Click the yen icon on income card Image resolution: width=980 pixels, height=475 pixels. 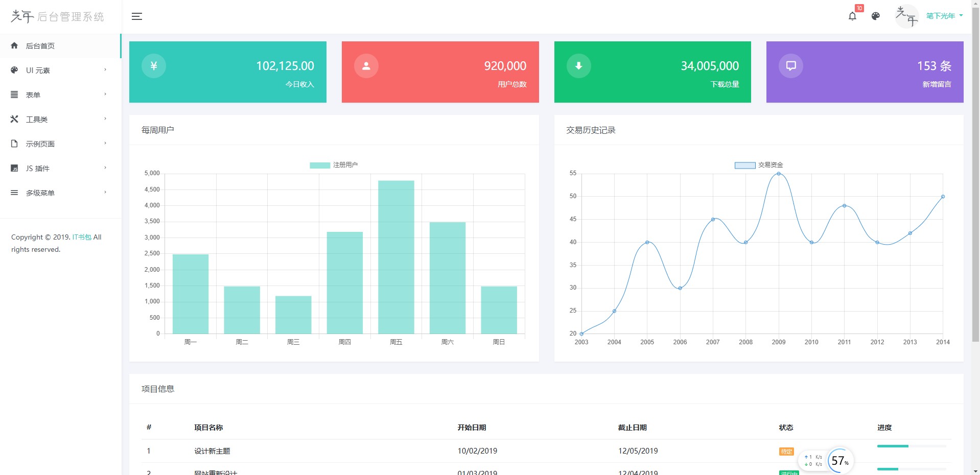coord(154,66)
